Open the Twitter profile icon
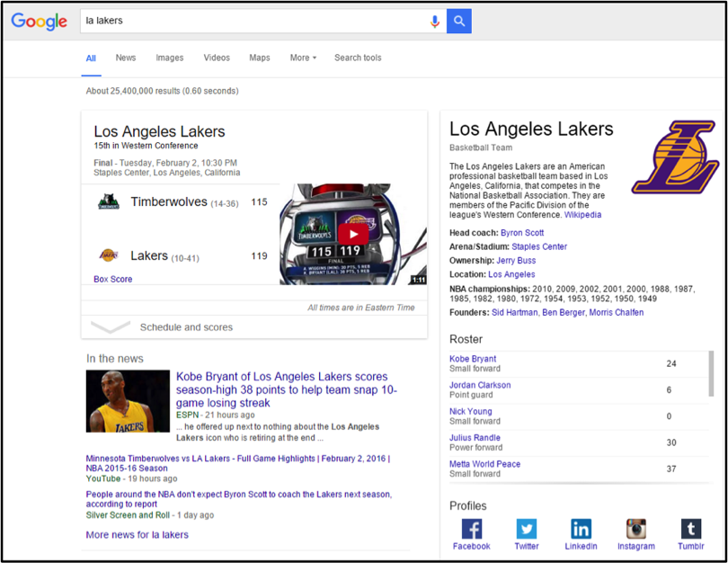 [x=527, y=529]
